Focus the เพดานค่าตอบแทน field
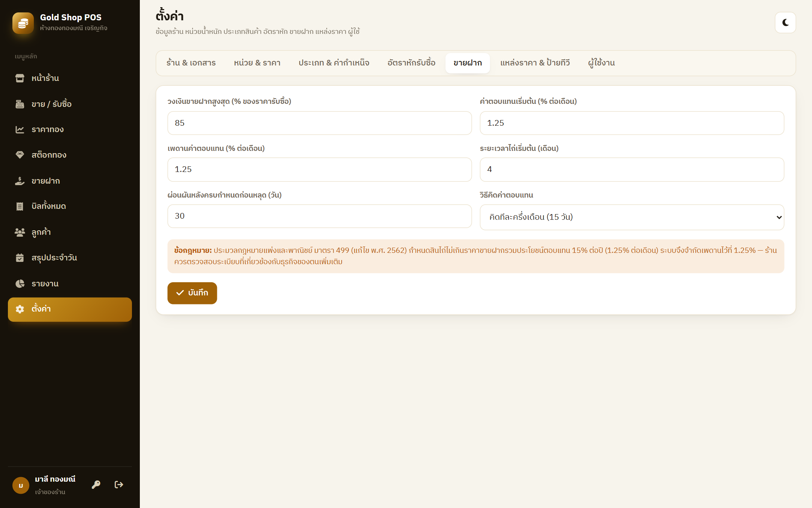812x508 pixels. [320, 170]
